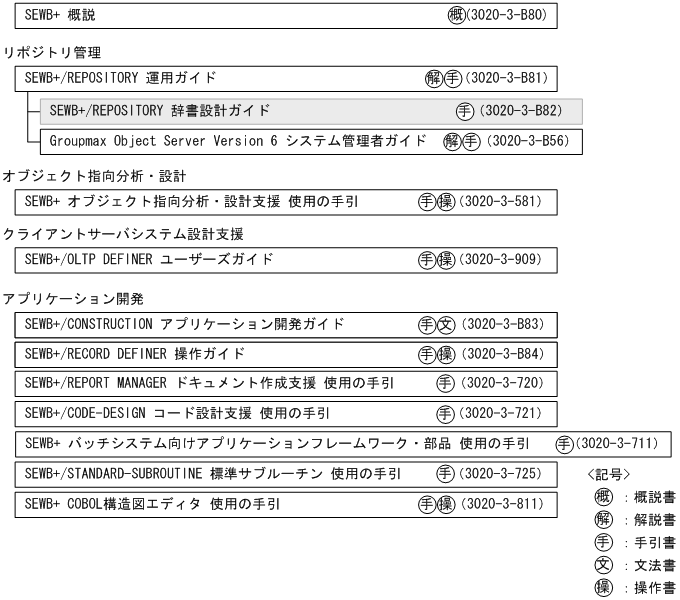Screen dimensions: 680x600
Task: Click manual number 3020-3-B81
Action: point(507,78)
